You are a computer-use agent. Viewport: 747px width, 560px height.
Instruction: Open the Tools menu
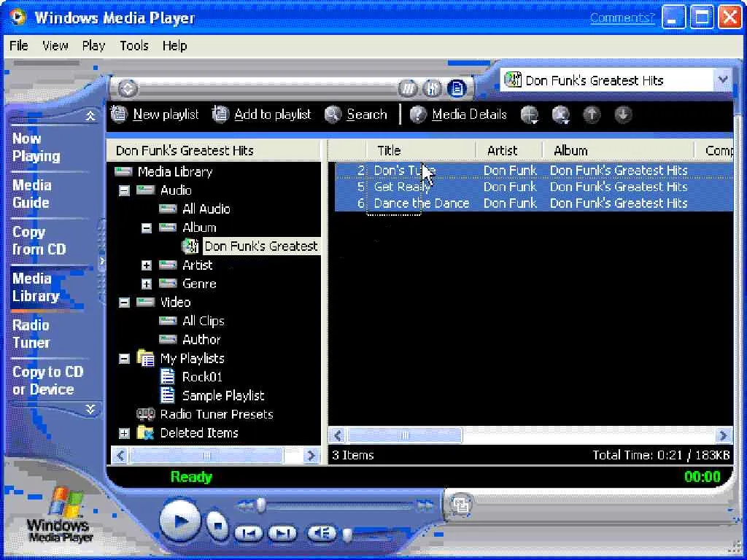click(134, 46)
